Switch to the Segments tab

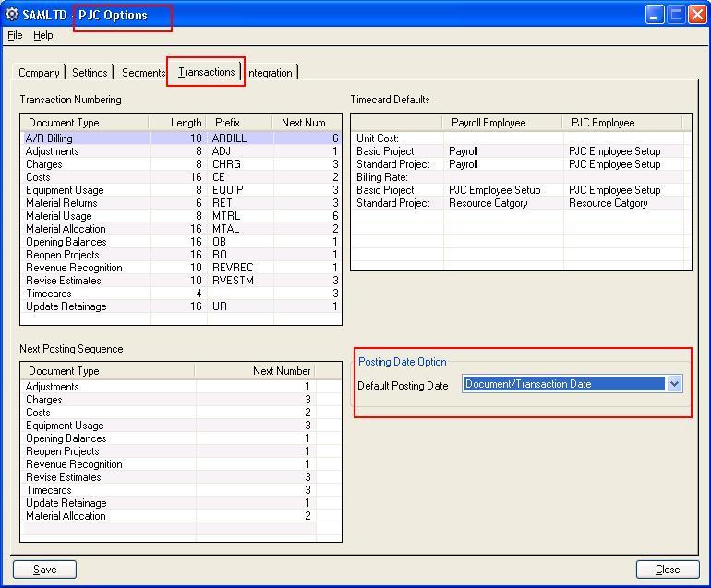pyautogui.click(x=143, y=73)
